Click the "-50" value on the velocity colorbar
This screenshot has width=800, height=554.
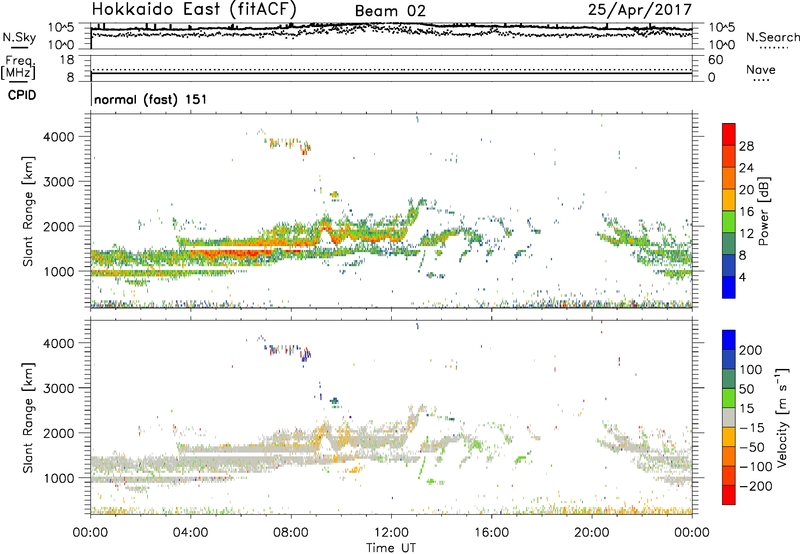coord(752,447)
